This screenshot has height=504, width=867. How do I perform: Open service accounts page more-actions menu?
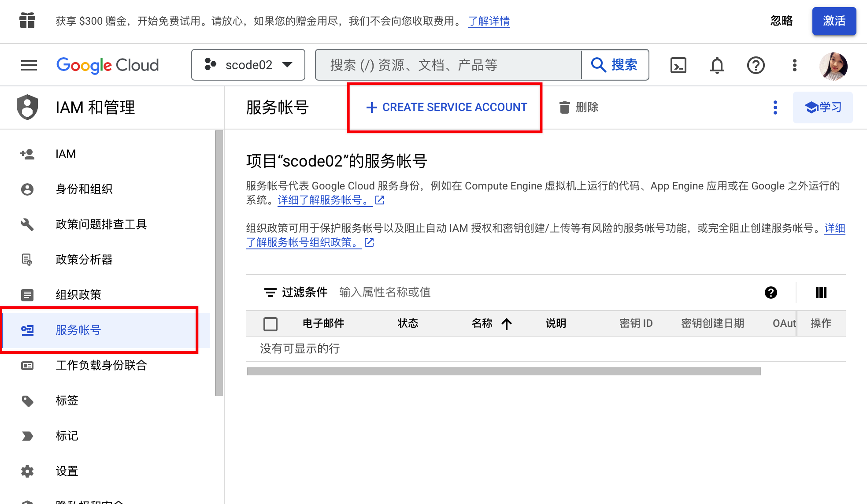[x=775, y=107]
